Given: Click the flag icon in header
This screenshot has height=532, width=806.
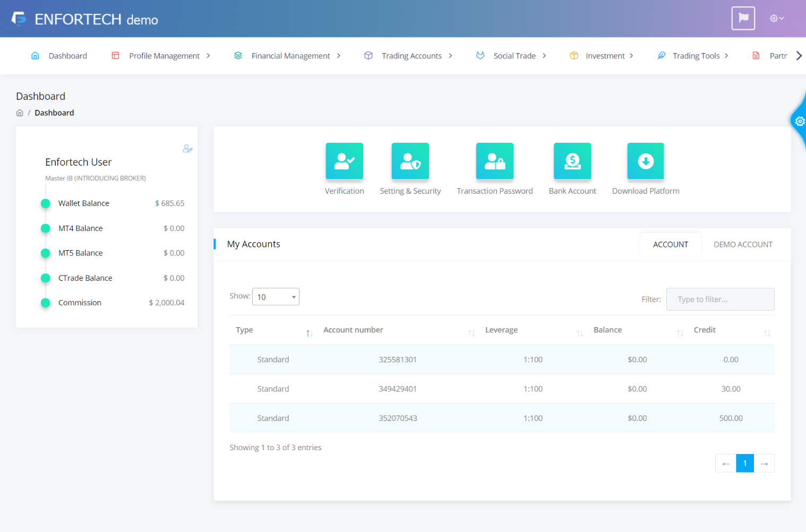Looking at the screenshot, I should tap(743, 19).
